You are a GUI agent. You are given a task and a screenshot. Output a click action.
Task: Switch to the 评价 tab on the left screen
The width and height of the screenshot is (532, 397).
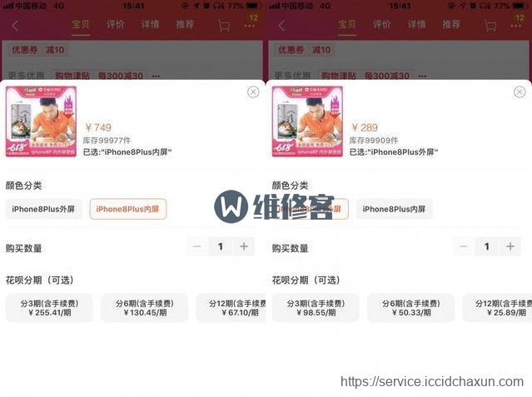tap(116, 24)
